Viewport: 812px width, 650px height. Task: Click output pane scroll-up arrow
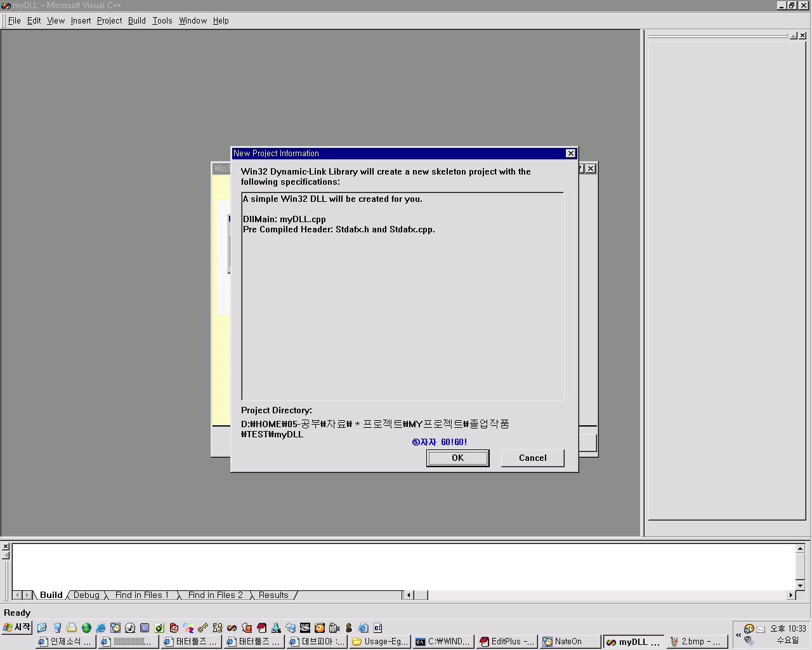pos(800,548)
